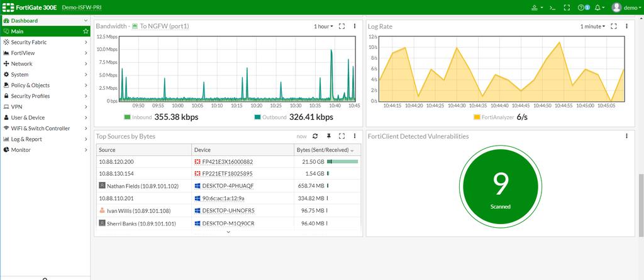Click the 9 Scanned vulnerabilities circle
This screenshot has height=280, width=644.
click(500, 186)
